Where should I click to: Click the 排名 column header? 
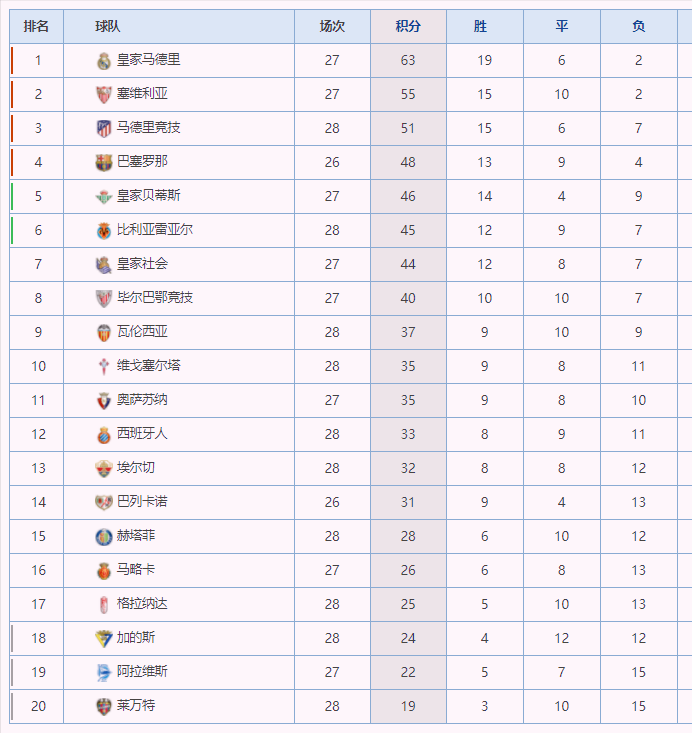coord(37,27)
